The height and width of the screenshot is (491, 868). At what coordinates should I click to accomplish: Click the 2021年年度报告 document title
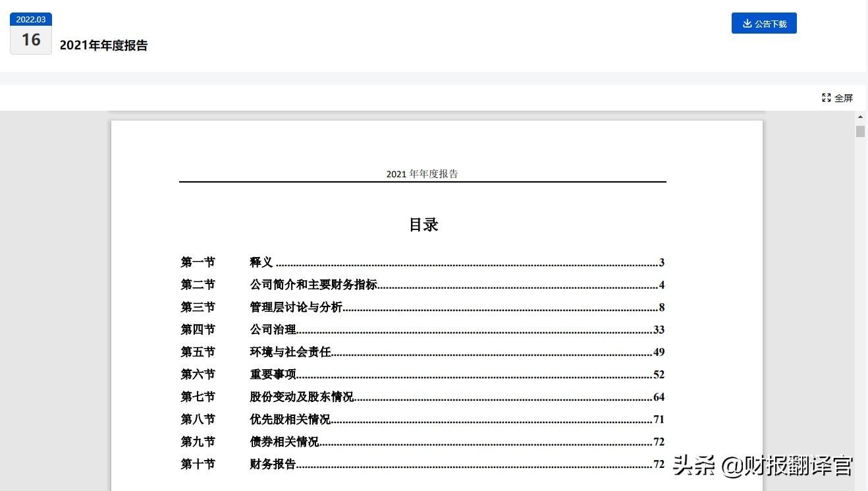[x=103, y=45]
